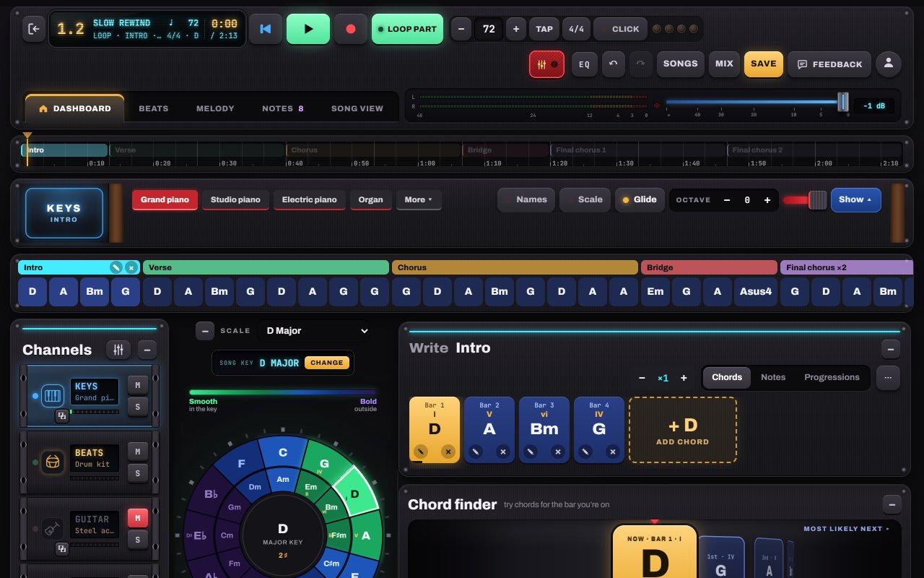This screenshot has height=578, width=924.
Task: Edit the Bar 1 D chord pencil
Action: click(420, 452)
